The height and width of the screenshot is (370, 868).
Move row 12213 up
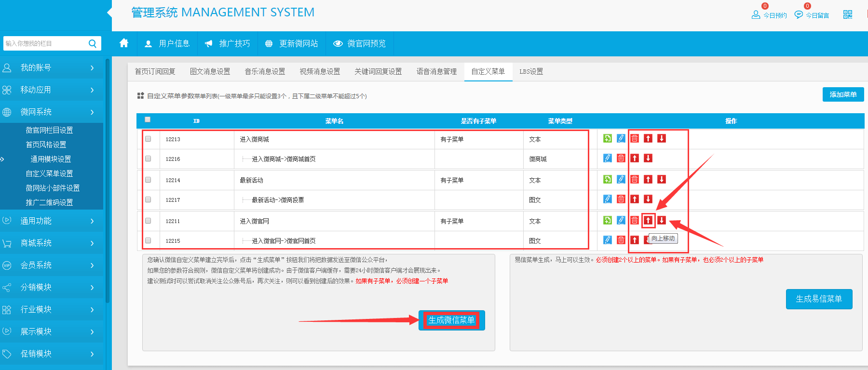(x=648, y=139)
